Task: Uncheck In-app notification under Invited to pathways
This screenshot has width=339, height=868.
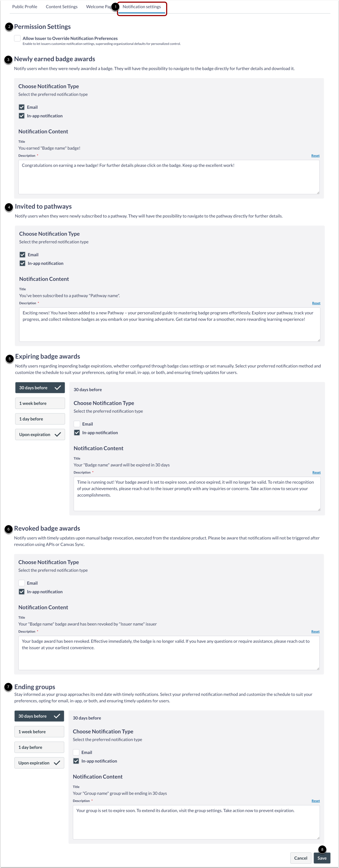Action: 23,263
